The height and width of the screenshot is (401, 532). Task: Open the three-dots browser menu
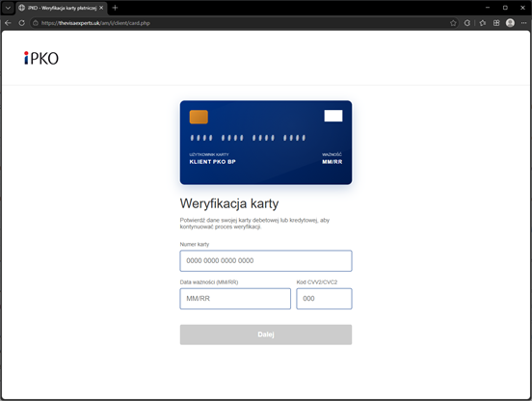click(524, 23)
